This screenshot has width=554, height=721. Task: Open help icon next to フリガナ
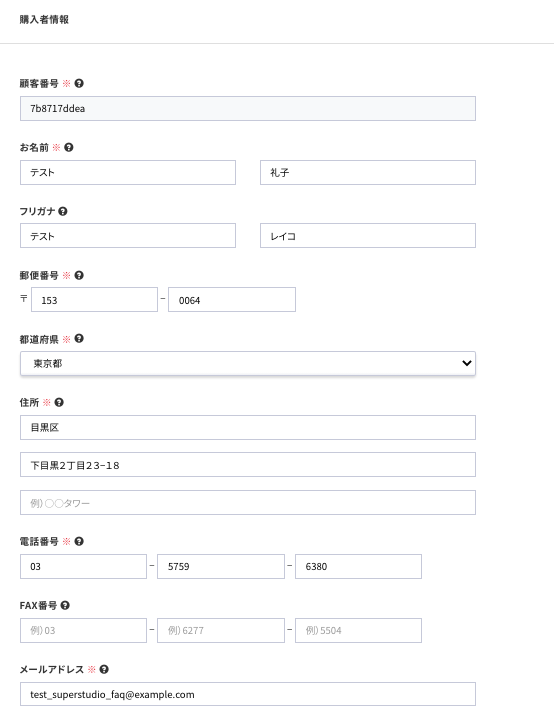point(63,211)
